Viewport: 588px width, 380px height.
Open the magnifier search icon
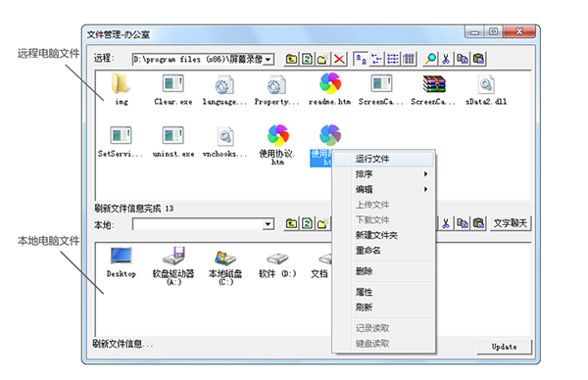(x=430, y=59)
